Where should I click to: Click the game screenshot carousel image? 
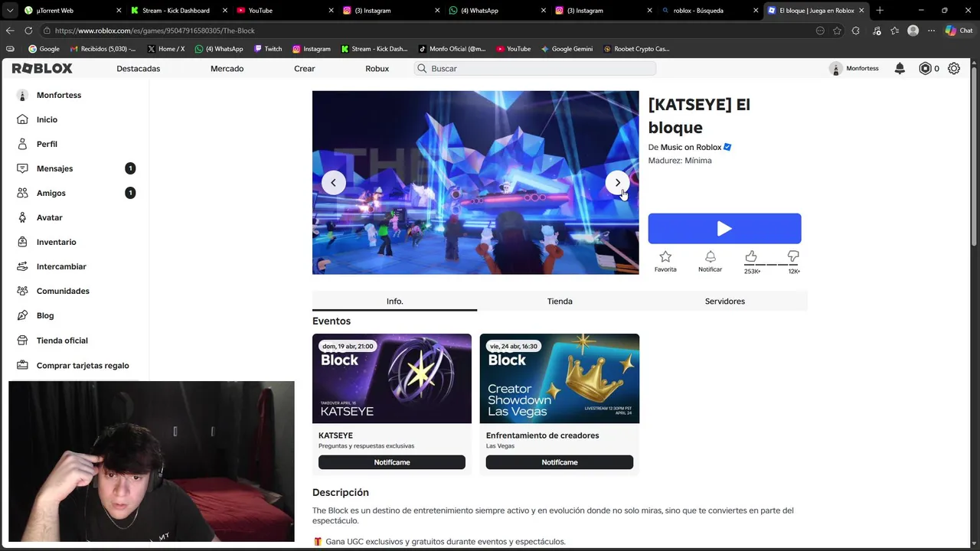[475, 183]
